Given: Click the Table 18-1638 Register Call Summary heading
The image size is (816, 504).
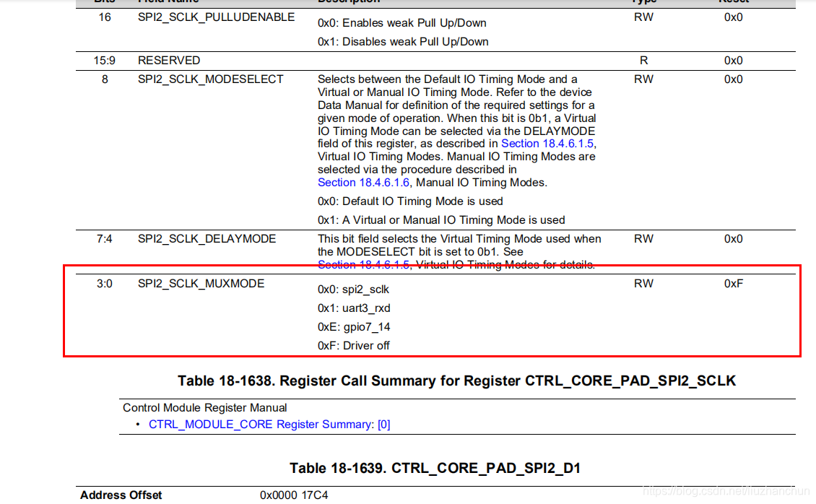Looking at the screenshot, I should pos(457,381).
